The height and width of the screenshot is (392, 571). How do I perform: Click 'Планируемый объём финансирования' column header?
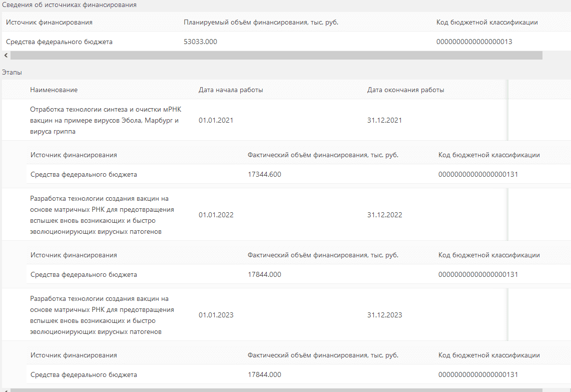tap(261, 23)
